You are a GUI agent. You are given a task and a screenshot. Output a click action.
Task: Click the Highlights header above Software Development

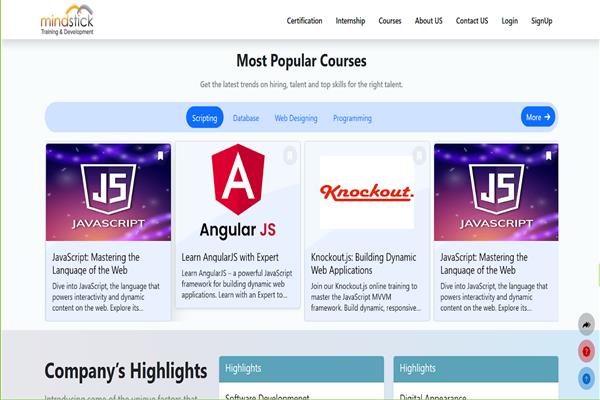click(x=301, y=369)
